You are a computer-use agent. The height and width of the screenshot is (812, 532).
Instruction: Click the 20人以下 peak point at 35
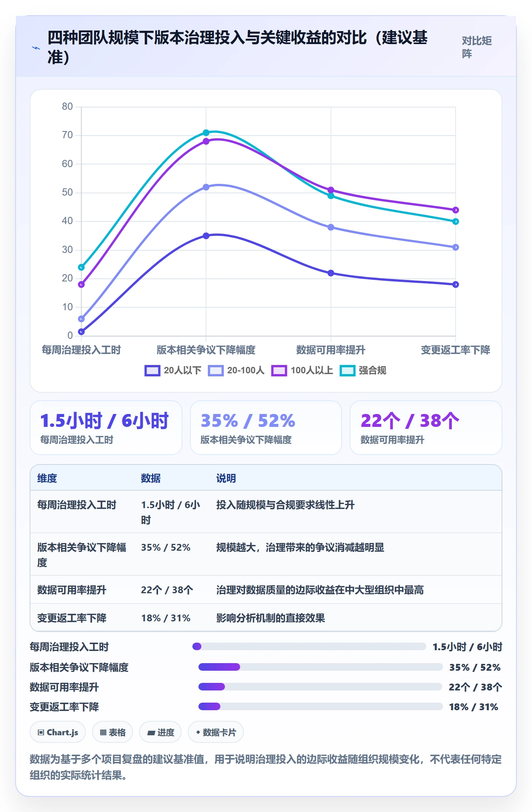coord(206,236)
